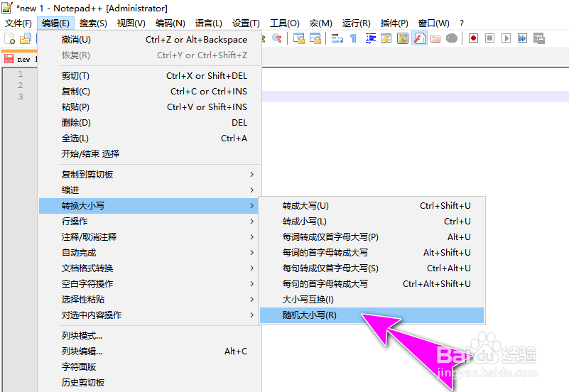This screenshot has height=392, width=569.
Task: Open 运行(R) menu
Action: [357, 23]
